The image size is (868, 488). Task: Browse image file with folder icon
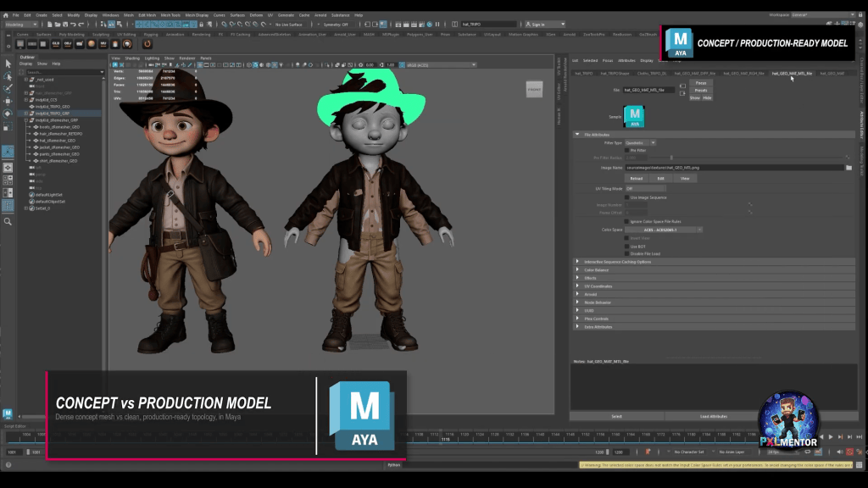click(849, 168)
